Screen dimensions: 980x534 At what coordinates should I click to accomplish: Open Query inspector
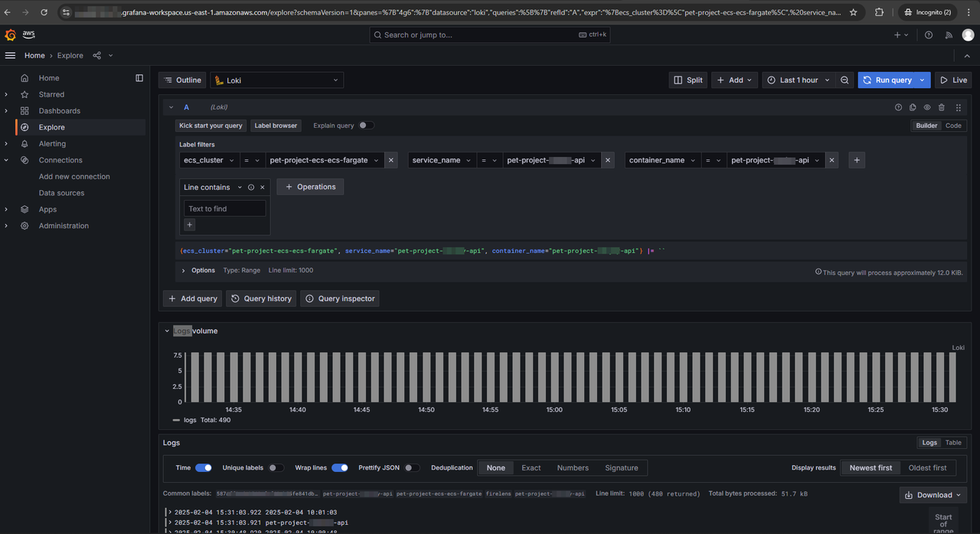click(x=340, y=299)
